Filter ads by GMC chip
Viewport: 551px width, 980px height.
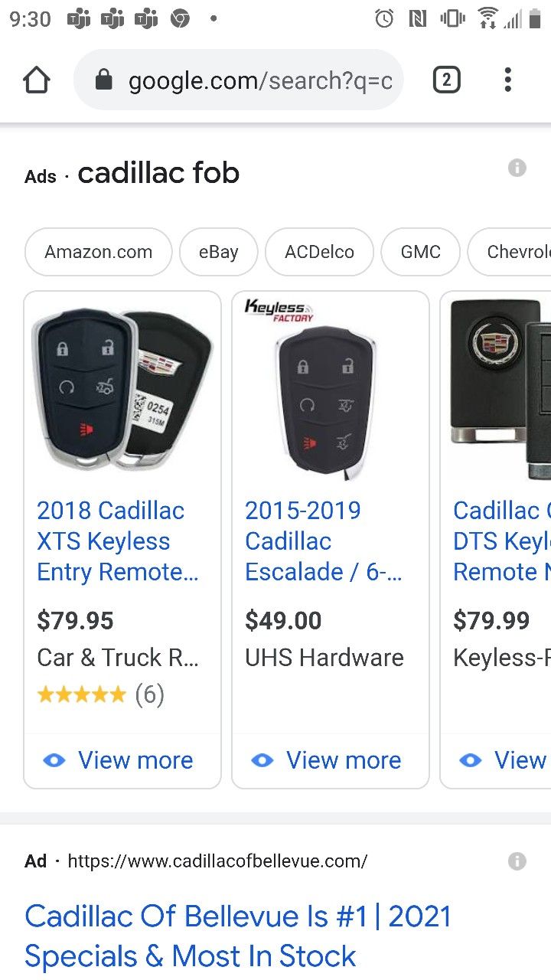coord(420,252)
